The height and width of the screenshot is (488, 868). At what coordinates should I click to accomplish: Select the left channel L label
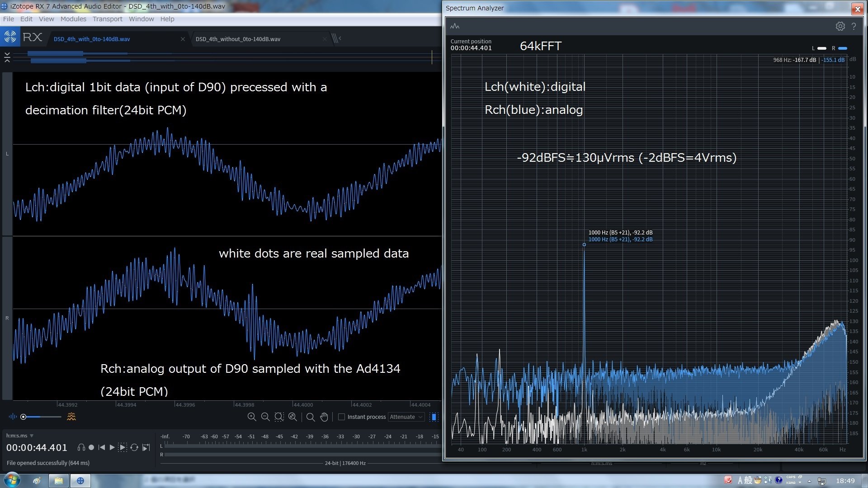click(7, 154)
